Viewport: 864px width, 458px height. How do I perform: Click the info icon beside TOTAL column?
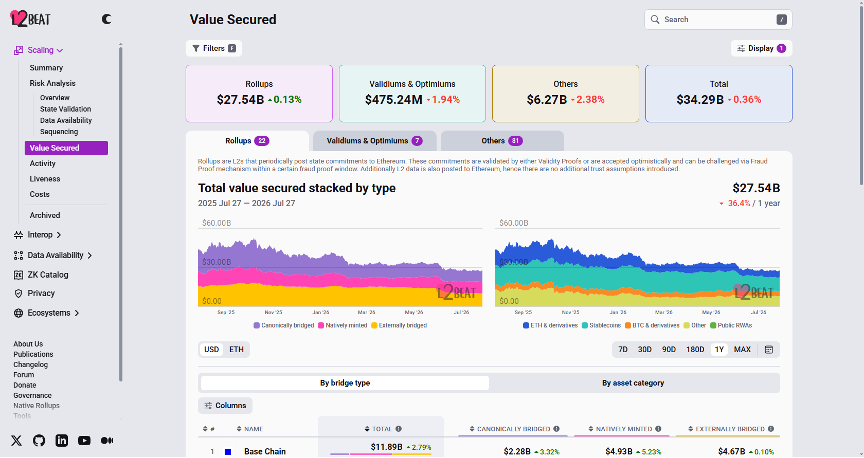pos(398,429)
